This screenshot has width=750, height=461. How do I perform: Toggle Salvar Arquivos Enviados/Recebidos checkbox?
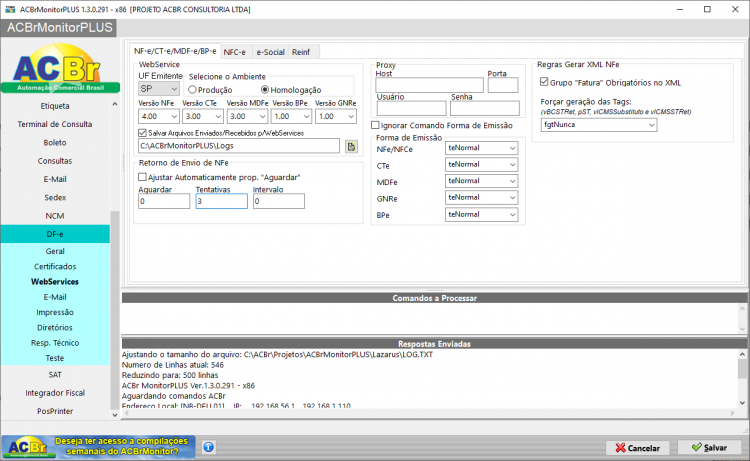(142, 133)
